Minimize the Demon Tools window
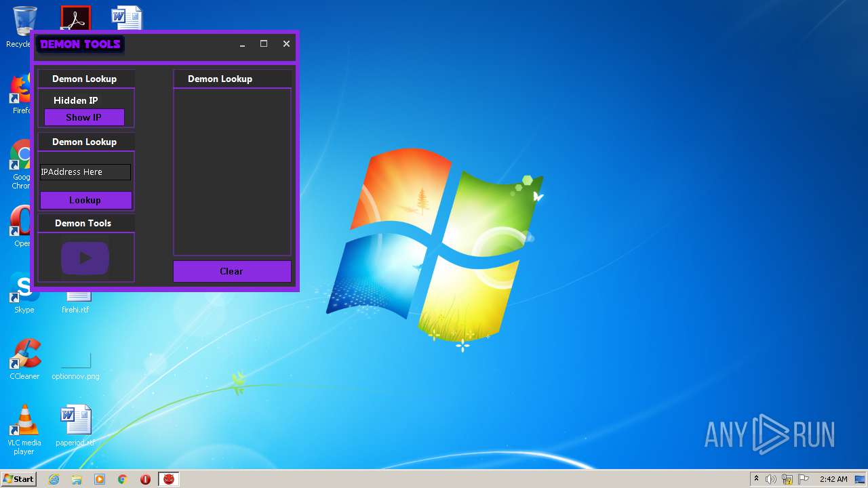This screenshot has width=868, height=488. click(242, 45)
